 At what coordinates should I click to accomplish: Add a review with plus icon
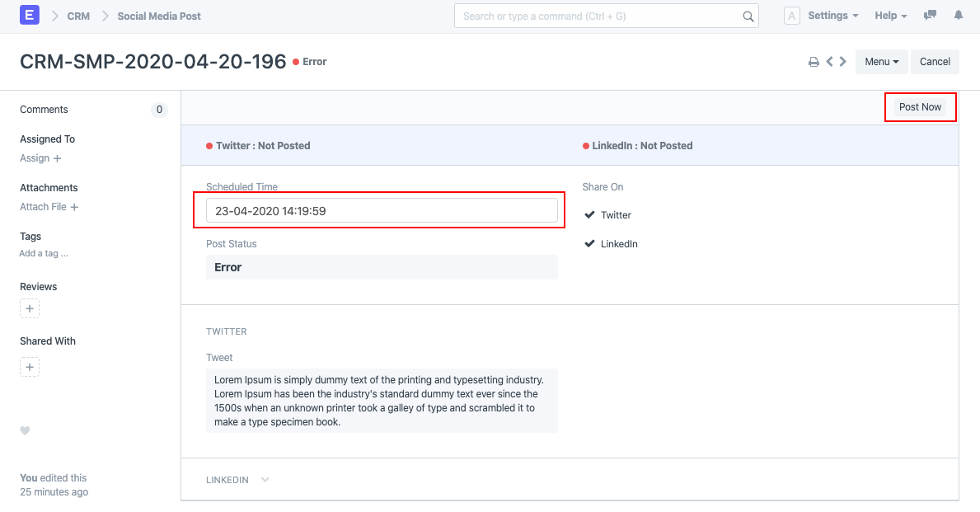tap(30, 309)
